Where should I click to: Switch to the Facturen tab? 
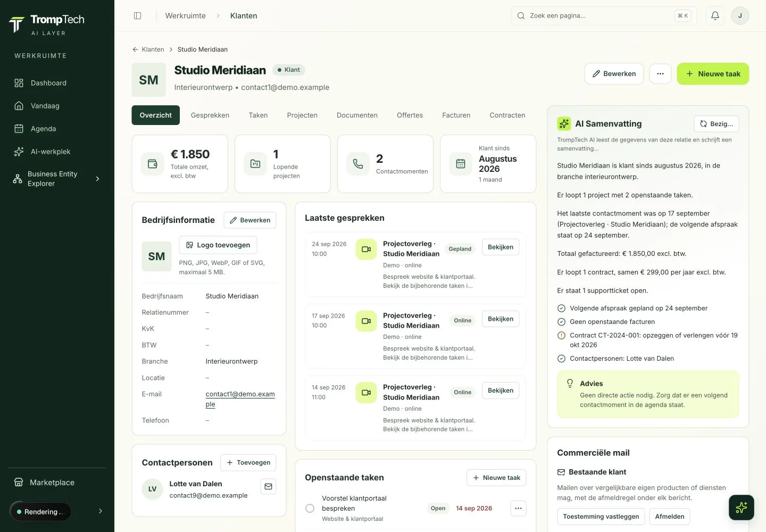[456, 115]
